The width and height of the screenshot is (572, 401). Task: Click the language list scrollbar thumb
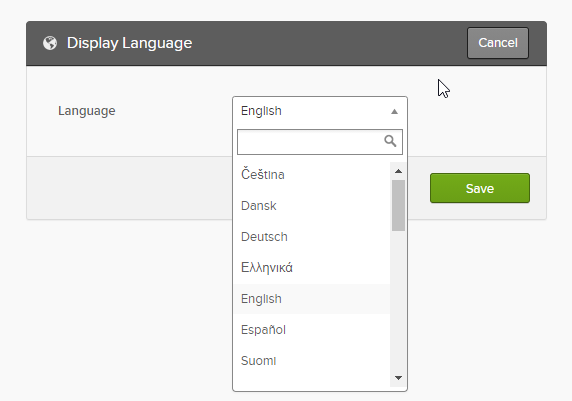[x=398, y=205]
